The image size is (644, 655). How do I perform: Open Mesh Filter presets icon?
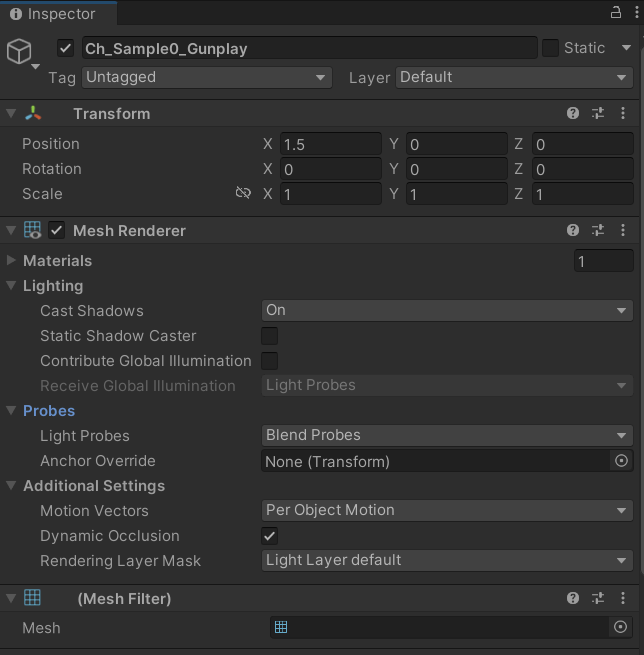(598, 598)
